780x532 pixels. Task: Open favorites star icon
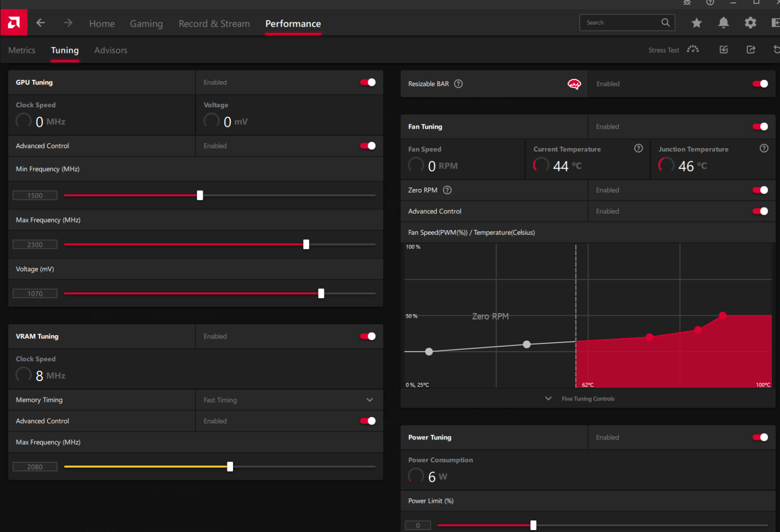[697, 22]
